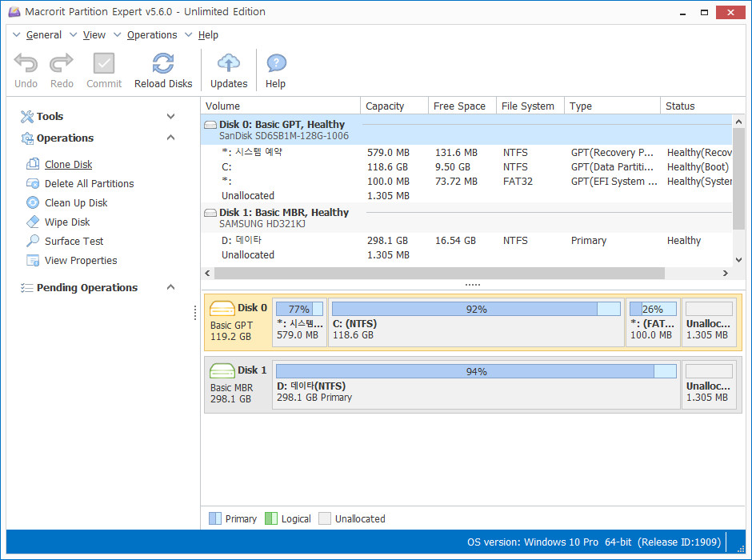
Task: Select the D: 데이타 volume row
Action: point(466,240)
